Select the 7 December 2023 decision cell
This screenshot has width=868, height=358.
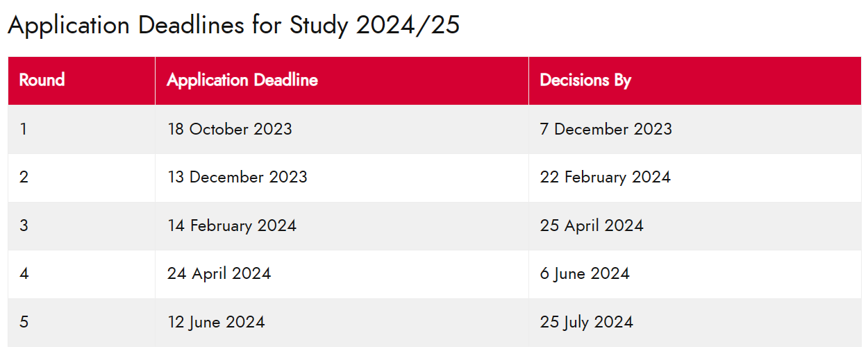click(606, 129)
